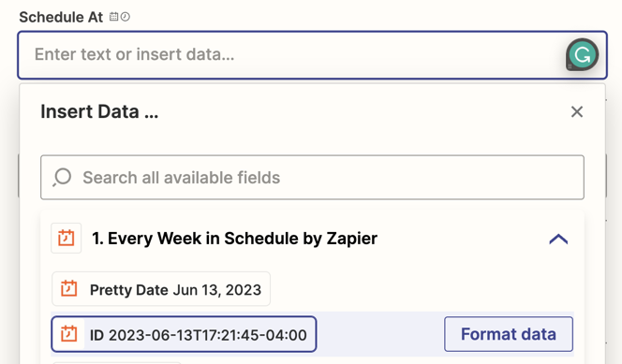
Task: Click the Insert Data heading text
Action: point(99,111)
